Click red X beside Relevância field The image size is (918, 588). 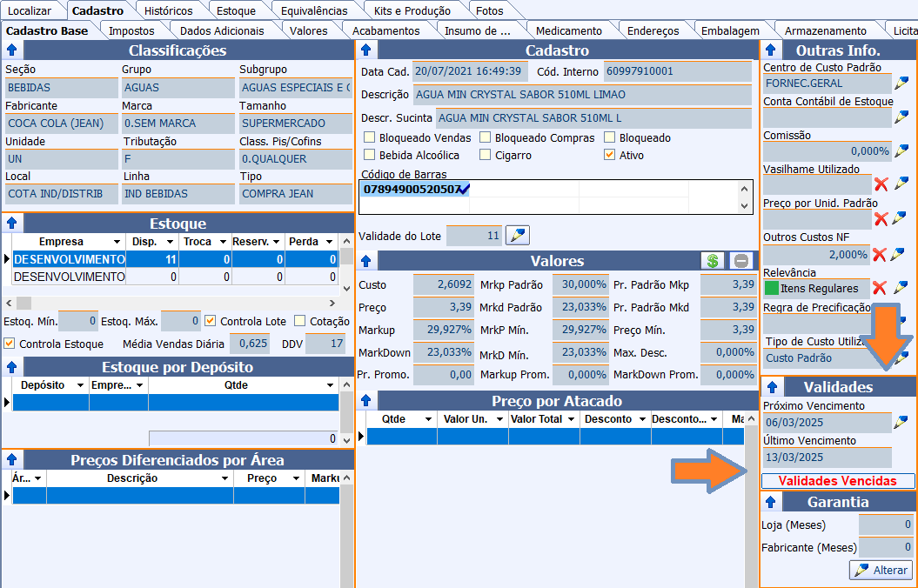pyautogui.click(x=880, y=288)
